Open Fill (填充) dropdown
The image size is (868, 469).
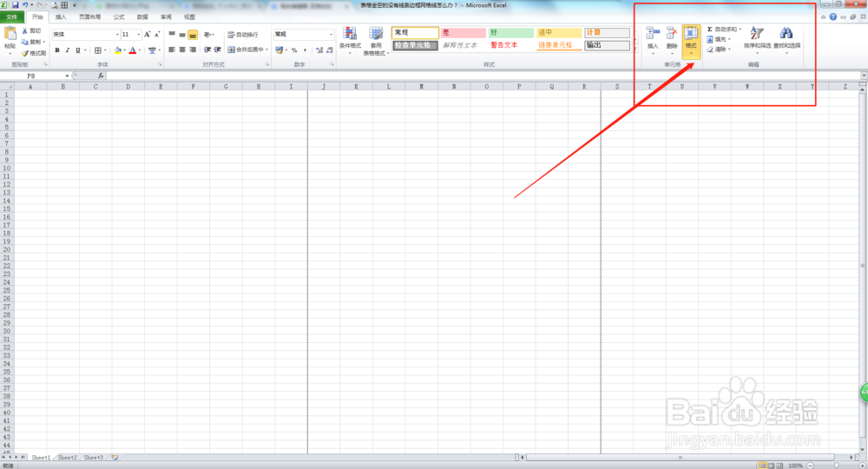tap(719, 39)
